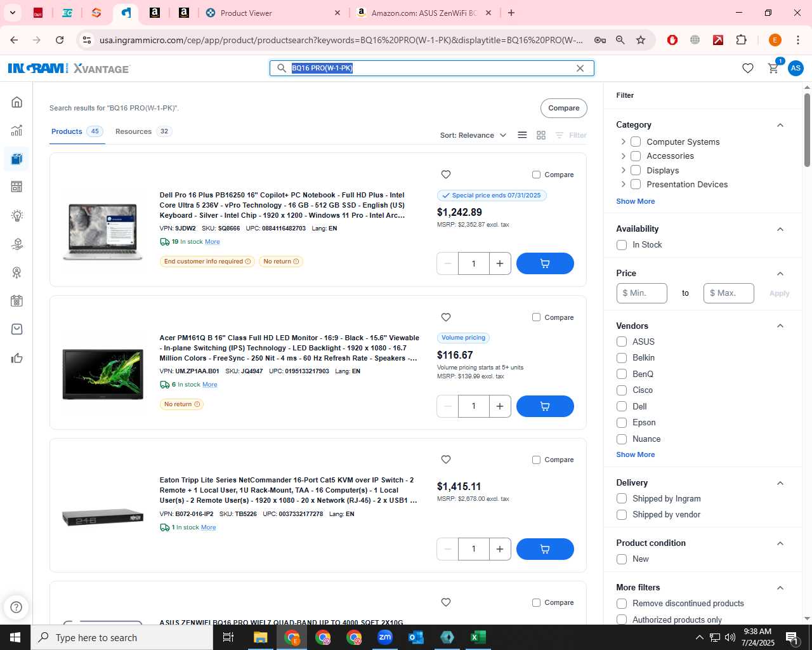
Task: Click the maximum price input
Action: pyautogui.click(x=729, y=293)
